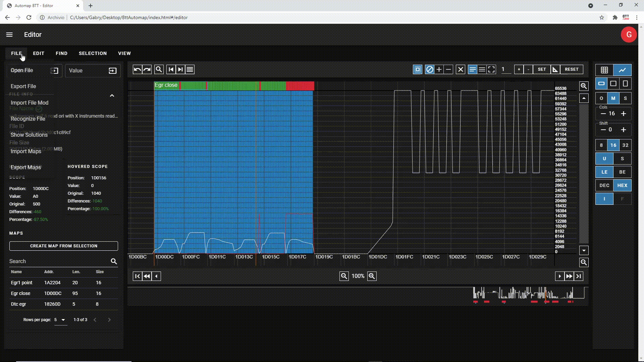Open the toolbar search magnifier
Viewport: 644px width, 362px height.
point(159,69)
